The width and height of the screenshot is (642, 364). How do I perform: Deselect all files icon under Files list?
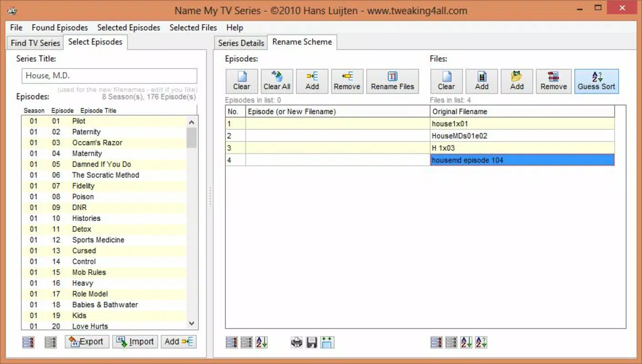coord(451,342)
